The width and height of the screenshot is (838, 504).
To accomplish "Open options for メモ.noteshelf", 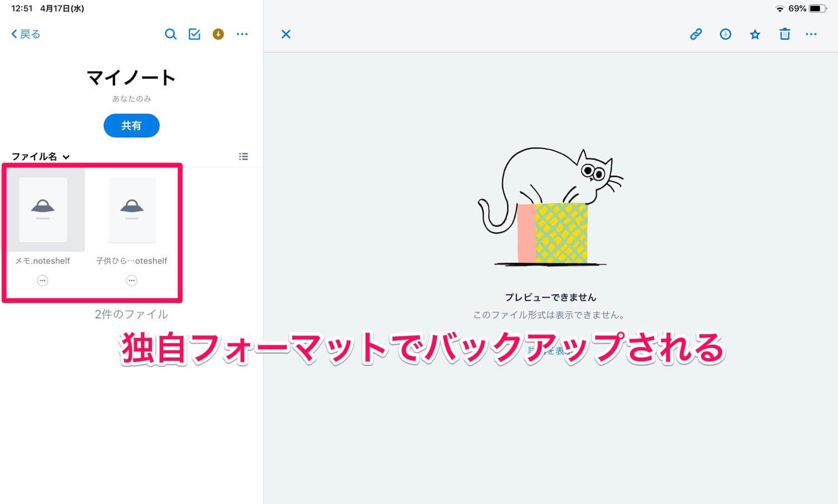I will coord(42,281).
